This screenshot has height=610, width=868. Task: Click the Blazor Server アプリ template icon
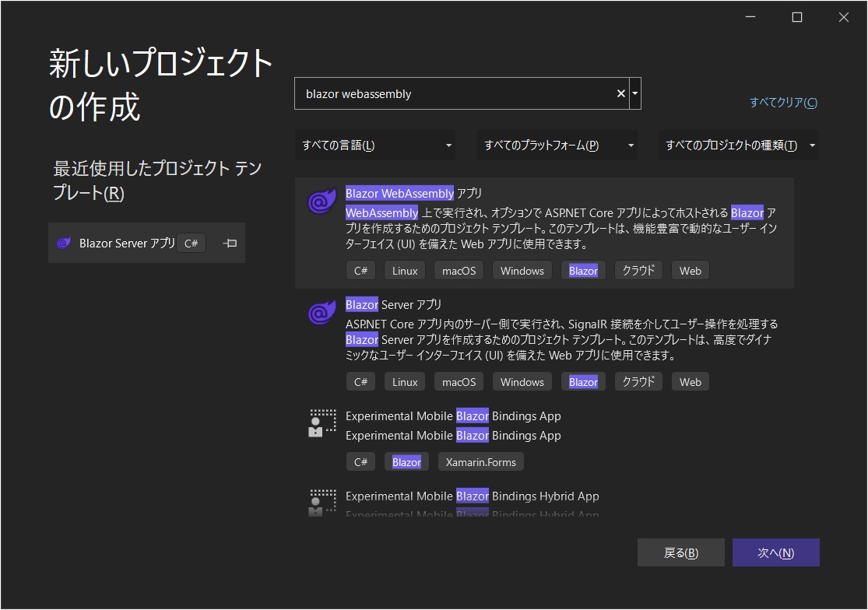pos(322,313)
